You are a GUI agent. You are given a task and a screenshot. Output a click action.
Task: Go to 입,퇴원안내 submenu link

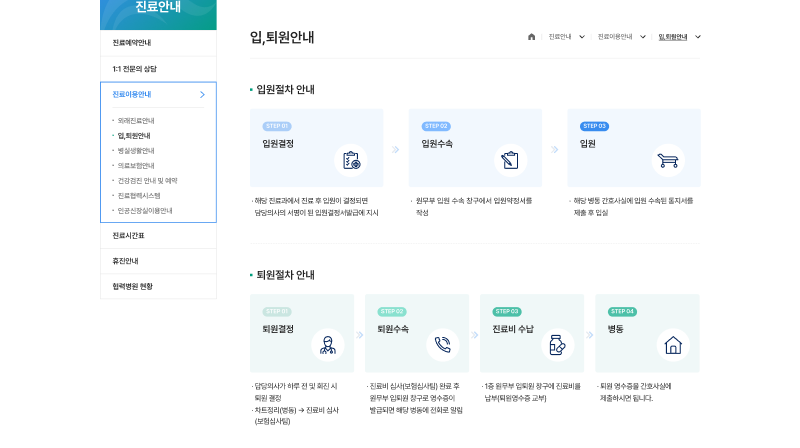coord(134,136)
